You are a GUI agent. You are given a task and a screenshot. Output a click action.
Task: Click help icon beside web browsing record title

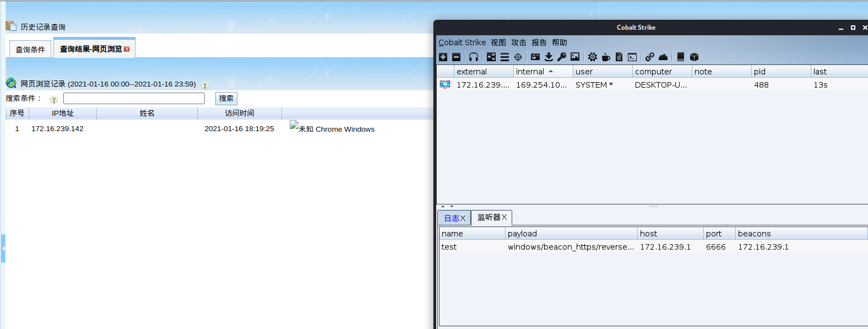[x=205, y=85]
